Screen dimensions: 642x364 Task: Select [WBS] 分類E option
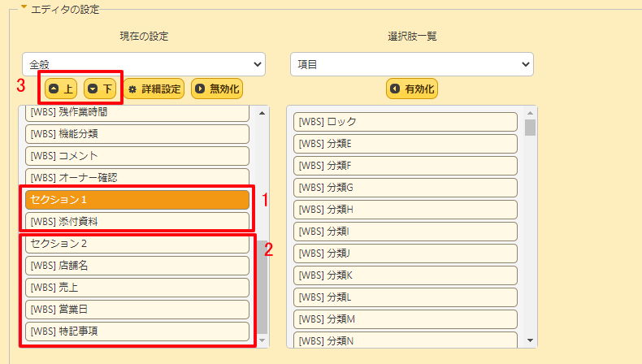tap(406, 144)
